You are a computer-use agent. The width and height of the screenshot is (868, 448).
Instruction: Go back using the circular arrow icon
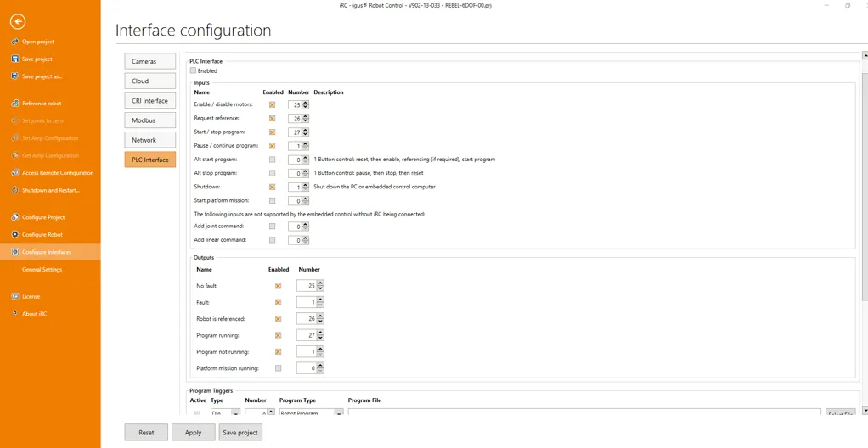pyautogui.click(x=19, y=21)
